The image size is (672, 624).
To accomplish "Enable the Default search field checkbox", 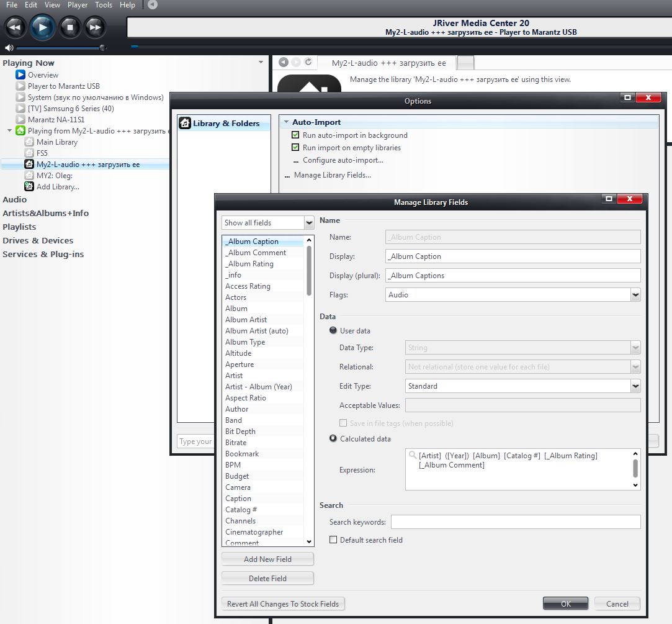I will tap(333, 540).
